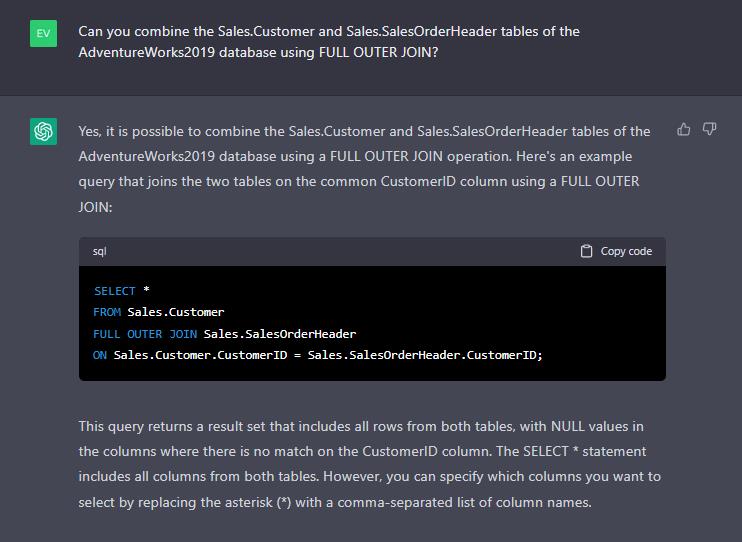Click the ON clause line of the query
742x542 pixels.
coord(318,355)
